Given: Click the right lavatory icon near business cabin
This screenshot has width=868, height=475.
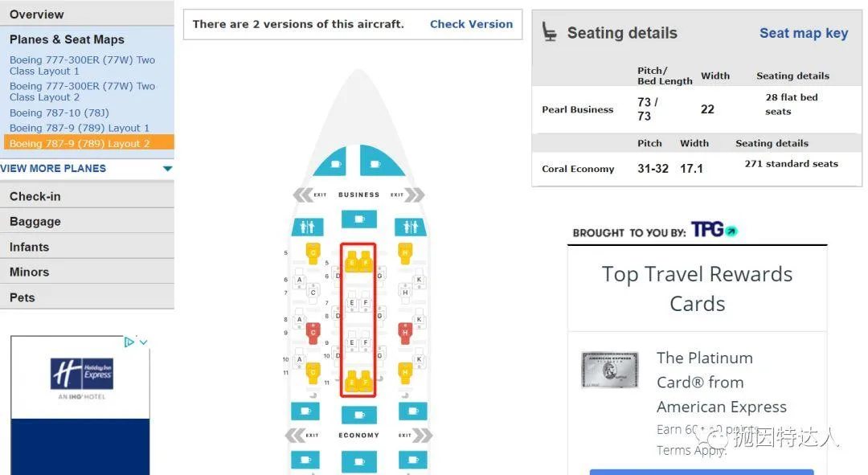Looking at the screenshot, I should [x=407, y=227].
